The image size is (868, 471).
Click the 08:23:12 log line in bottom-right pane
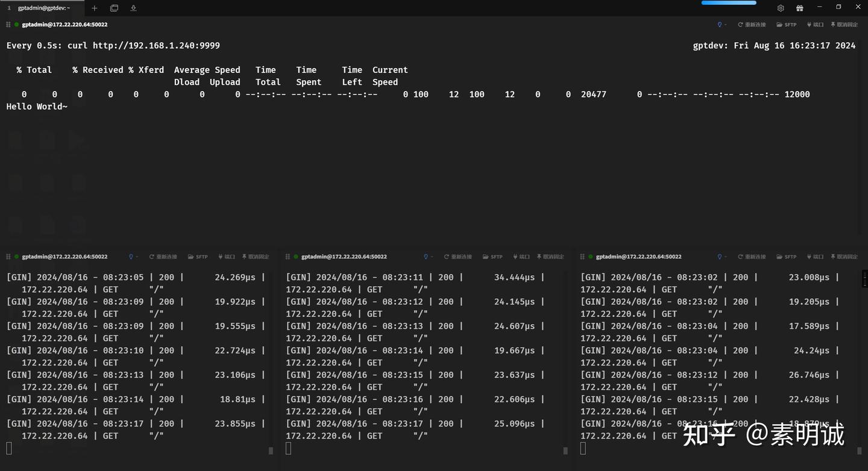(x=709, y=381)
